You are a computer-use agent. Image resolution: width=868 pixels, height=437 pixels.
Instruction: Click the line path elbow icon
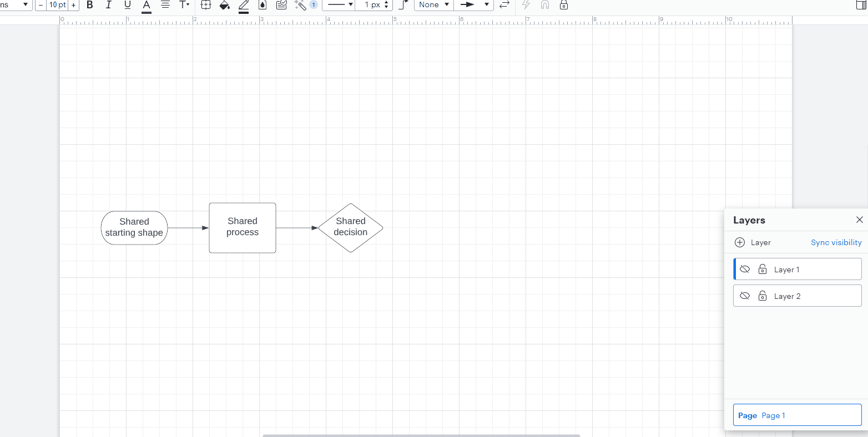(x=403, y=5)
